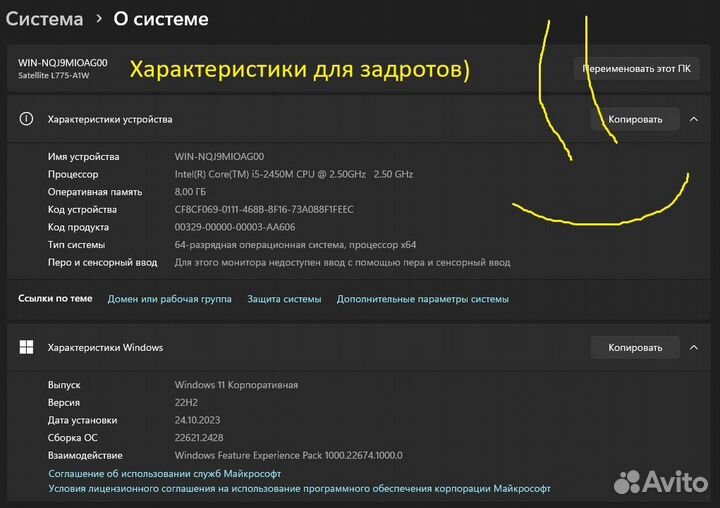Select the Код устройства value CF8CF069
720x508 pixels.
click(264, 209)
